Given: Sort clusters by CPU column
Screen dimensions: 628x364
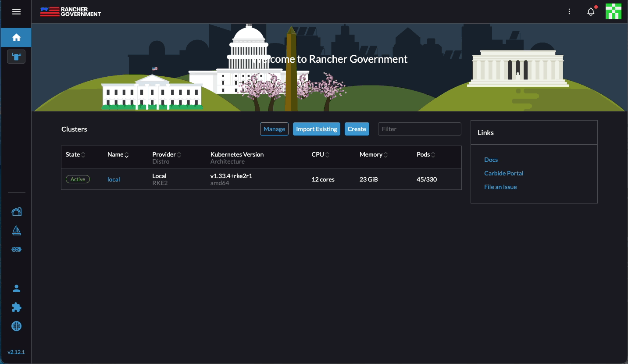Looking at the screenshot, I should pyautogui.click(x=320, y=155).
